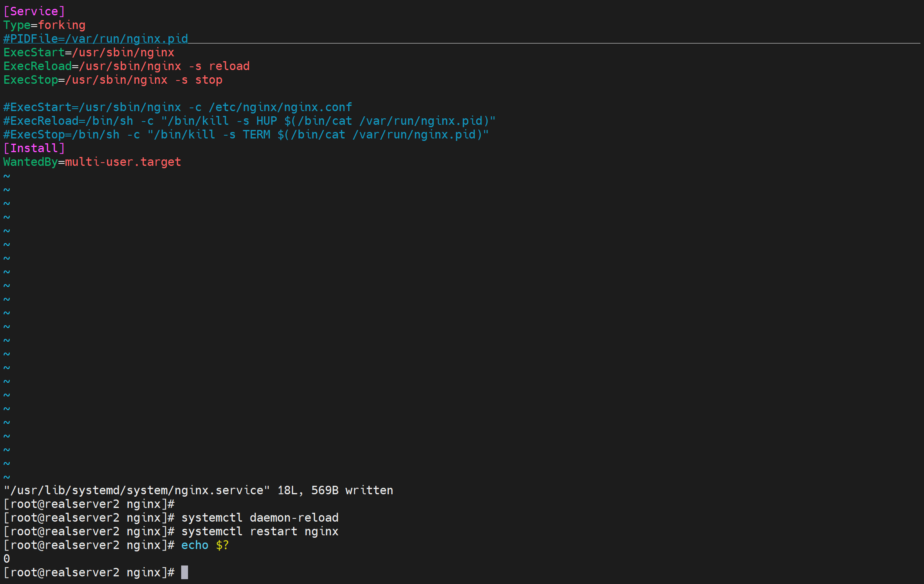The width and height of the screenshot is (924, 584).
Task: Click the [Service] section header
Action: 34,11
